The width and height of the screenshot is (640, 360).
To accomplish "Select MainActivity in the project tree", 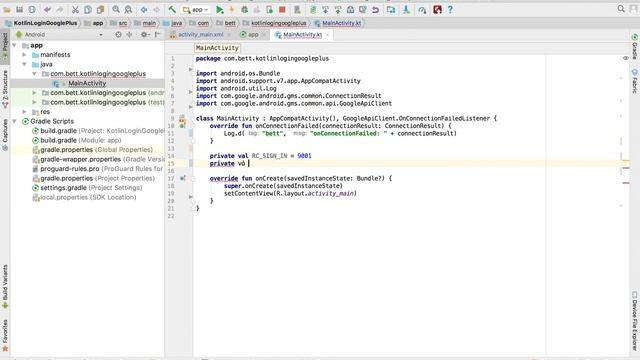I will pos(87,83).
